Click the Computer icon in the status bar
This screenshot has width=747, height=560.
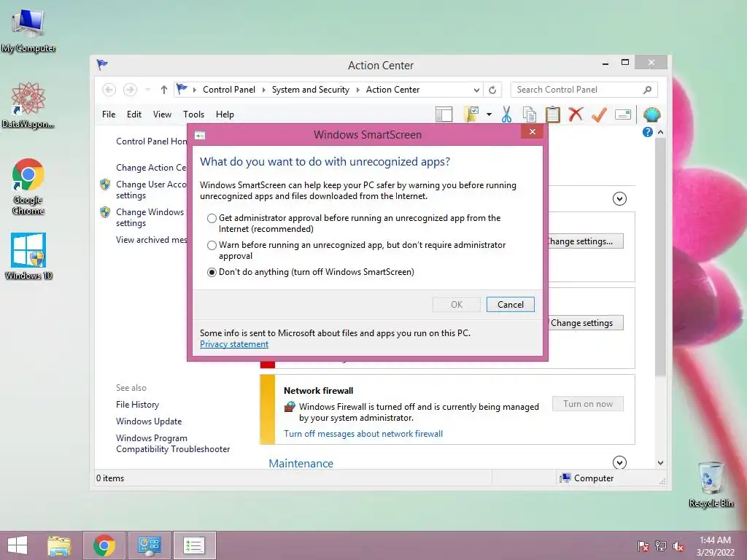pyautogui.click(x=565, y=478)
